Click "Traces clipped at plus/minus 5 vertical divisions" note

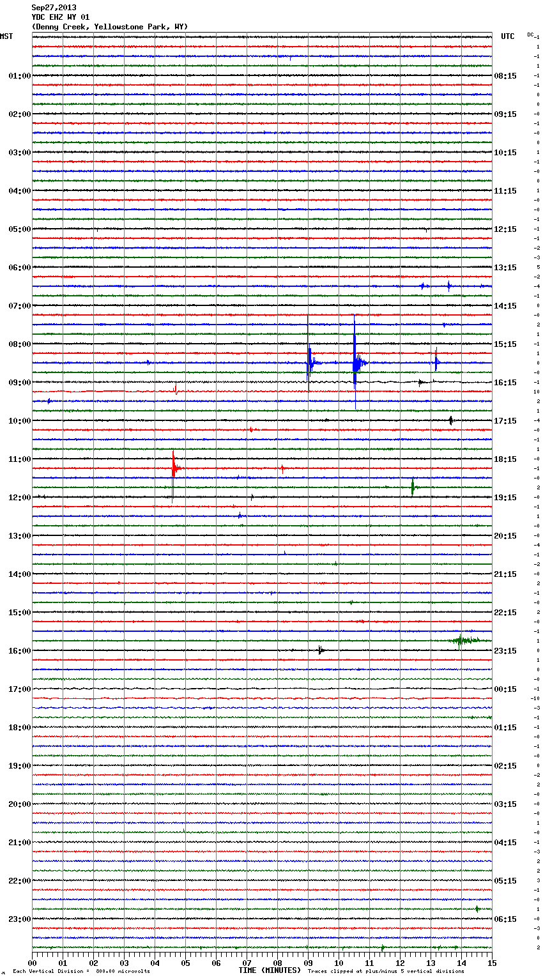[386, 971]
